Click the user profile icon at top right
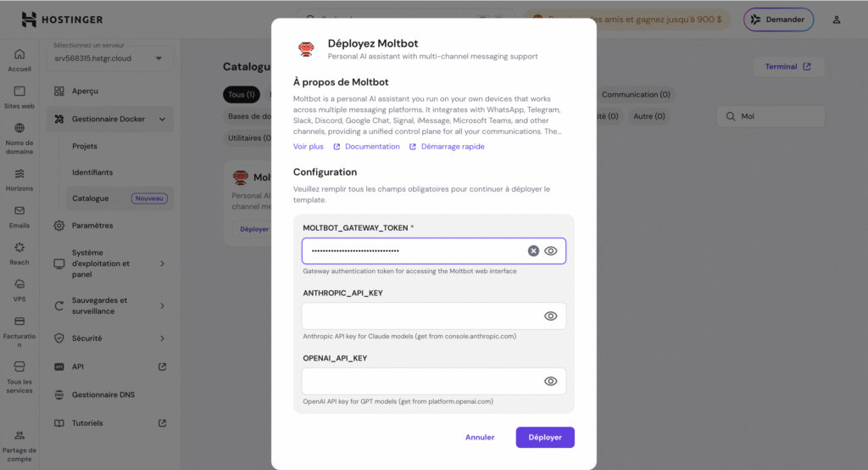 coord(837,20)
